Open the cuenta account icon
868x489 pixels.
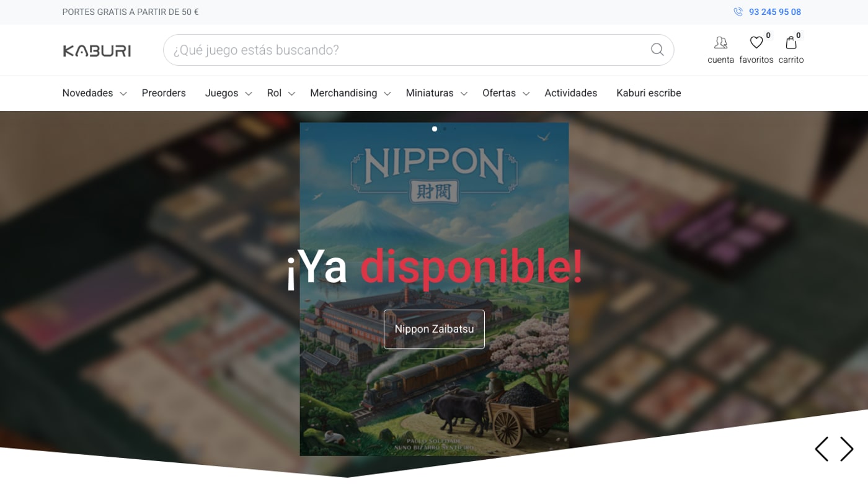point(720,42)
